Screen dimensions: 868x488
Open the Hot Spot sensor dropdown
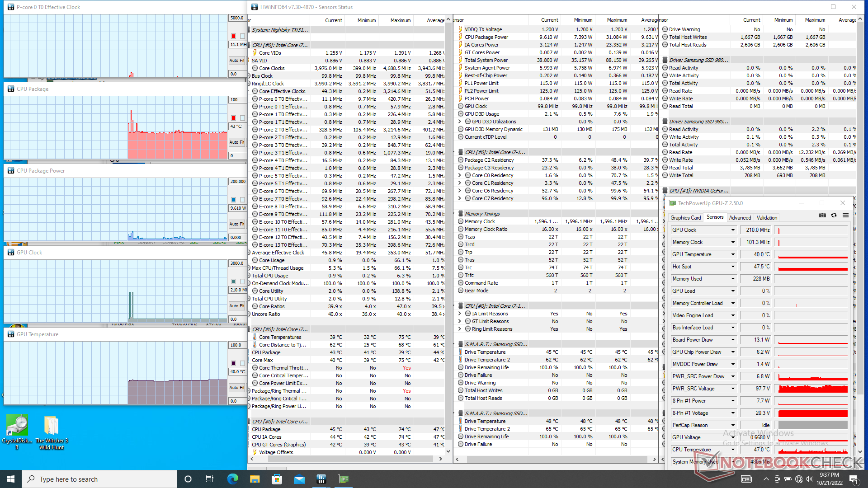pyautogui.click(x=733, y=267)
